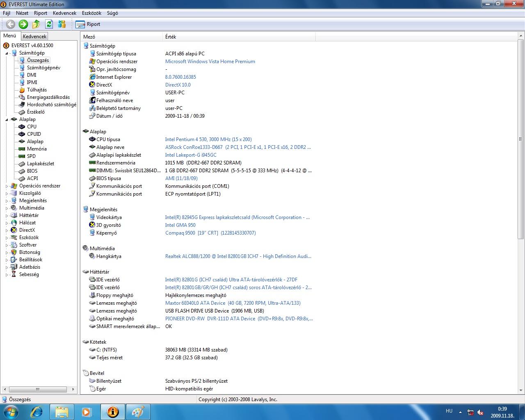Screen dimensions: 525x420
Task: Open the Intel GMA 950 link
Action: [180, 225]
